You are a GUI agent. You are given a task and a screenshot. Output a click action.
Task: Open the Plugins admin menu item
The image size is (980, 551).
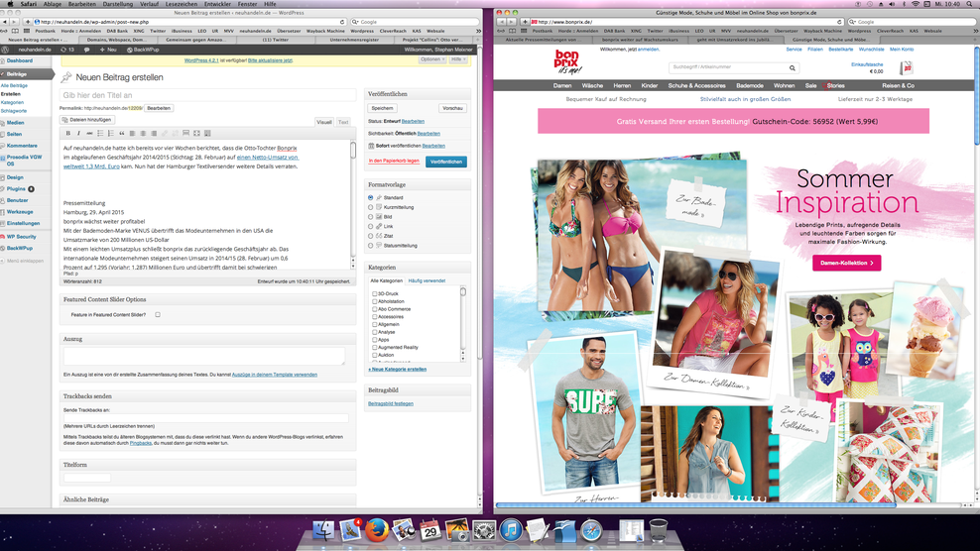click(16, 188)
